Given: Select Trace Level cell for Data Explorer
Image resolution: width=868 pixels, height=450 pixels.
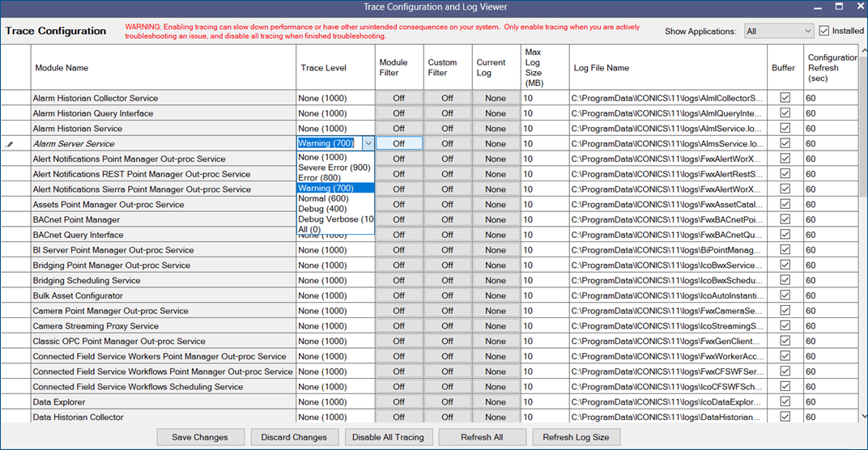Looking at the screenshot, I should coord(335,402).
